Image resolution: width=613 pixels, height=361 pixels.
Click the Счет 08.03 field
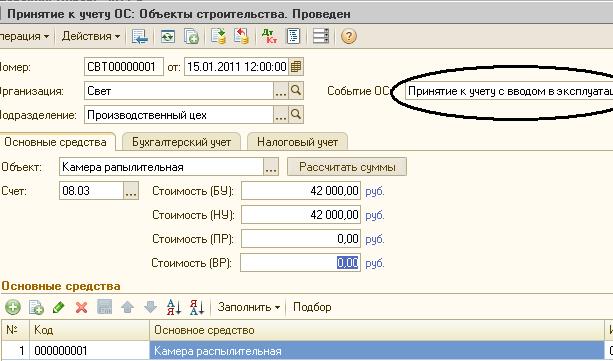[x=91, y=191]
